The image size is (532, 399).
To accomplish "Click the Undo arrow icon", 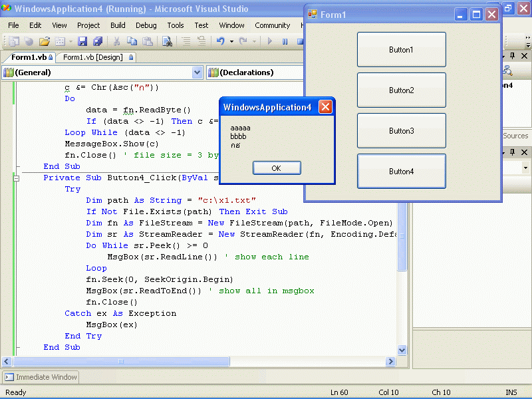I will 220,41.
